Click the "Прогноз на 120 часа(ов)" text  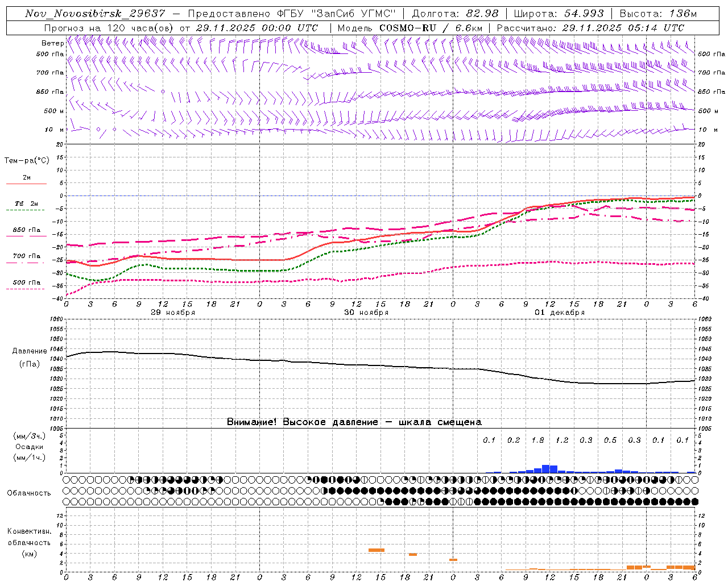click(x=110, y=28)
